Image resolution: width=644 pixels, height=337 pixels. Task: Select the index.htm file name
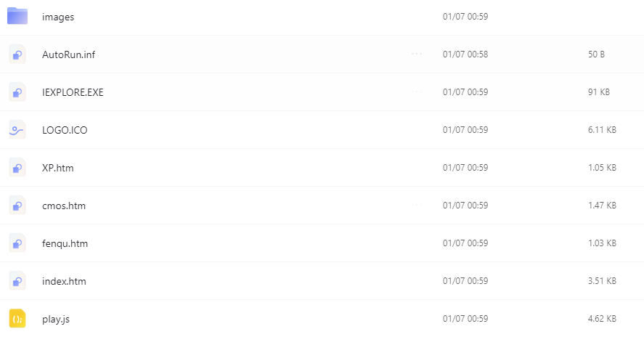pyautogui.click(x=64, y=281)
